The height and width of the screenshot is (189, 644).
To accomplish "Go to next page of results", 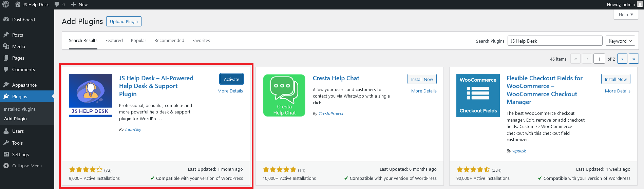I will tap(622, 59).
